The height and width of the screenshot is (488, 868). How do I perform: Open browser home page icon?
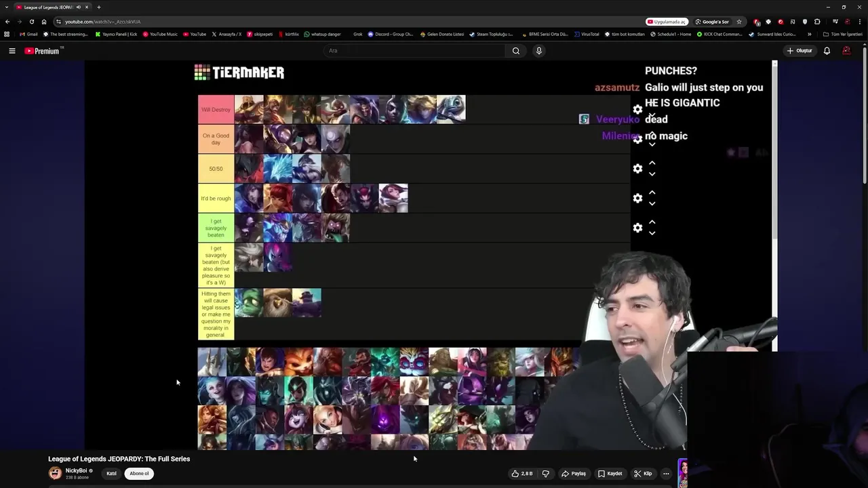point(44,22)
